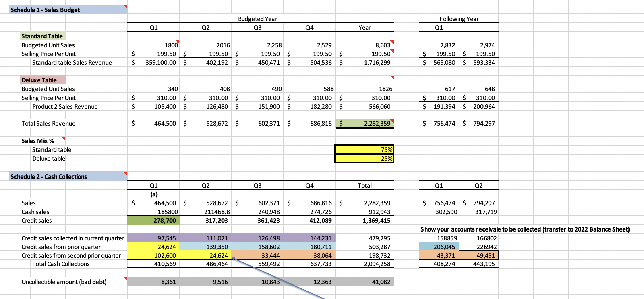Click the cell showing 182,280
Viewport: 644px width, 299px height.
[310, 106]
